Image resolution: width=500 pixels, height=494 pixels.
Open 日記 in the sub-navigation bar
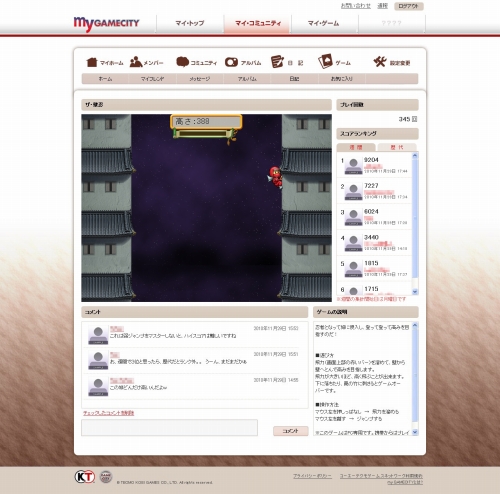pyautogui.click(x=294, y=79)
